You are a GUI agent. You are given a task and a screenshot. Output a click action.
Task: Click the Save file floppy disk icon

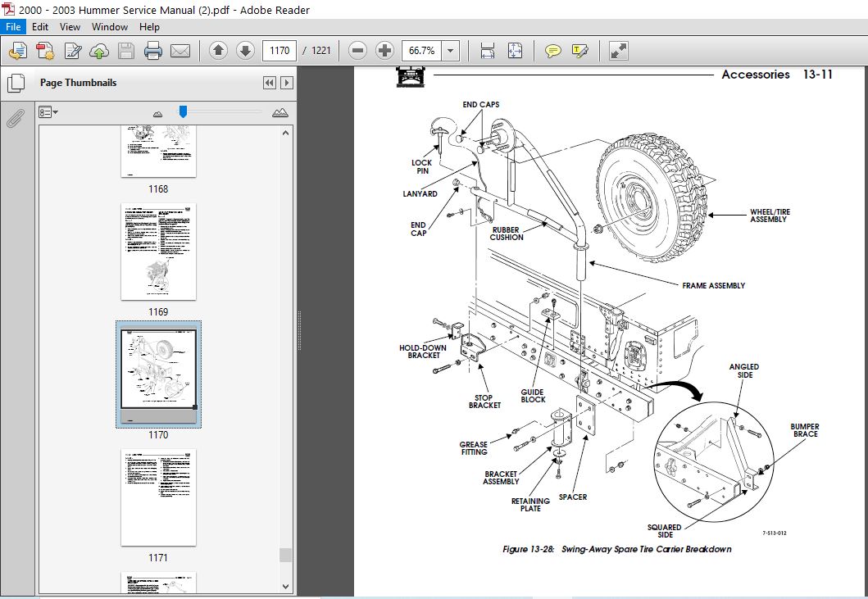coord(126,51)
